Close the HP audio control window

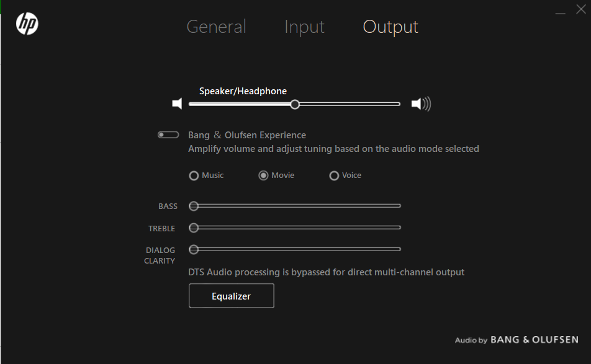(x=581, y=9)
